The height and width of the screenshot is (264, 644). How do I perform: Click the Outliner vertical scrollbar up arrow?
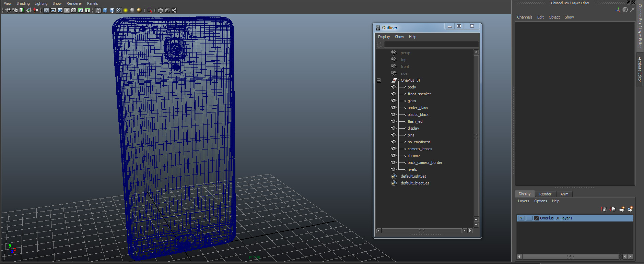tap(476, 52)
